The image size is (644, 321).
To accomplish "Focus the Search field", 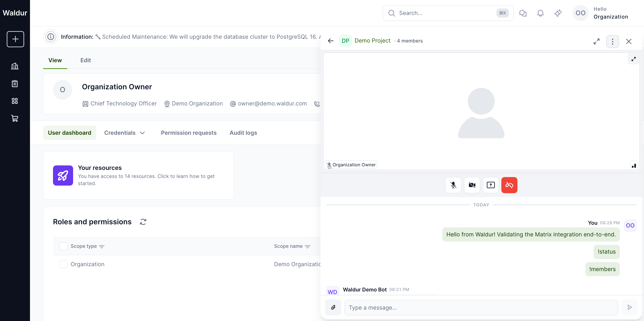I will [448, 13].
